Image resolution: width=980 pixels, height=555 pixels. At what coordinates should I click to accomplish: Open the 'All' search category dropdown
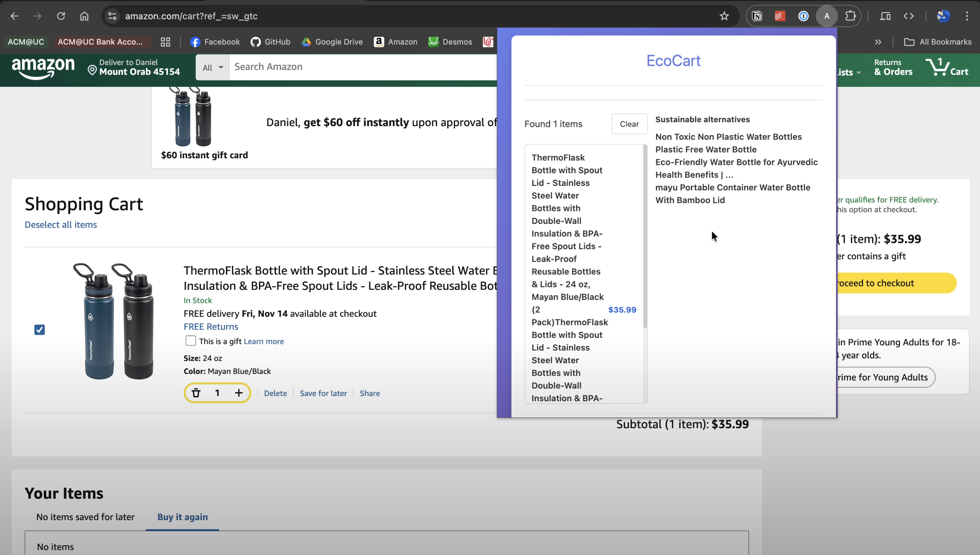point(212,67)
